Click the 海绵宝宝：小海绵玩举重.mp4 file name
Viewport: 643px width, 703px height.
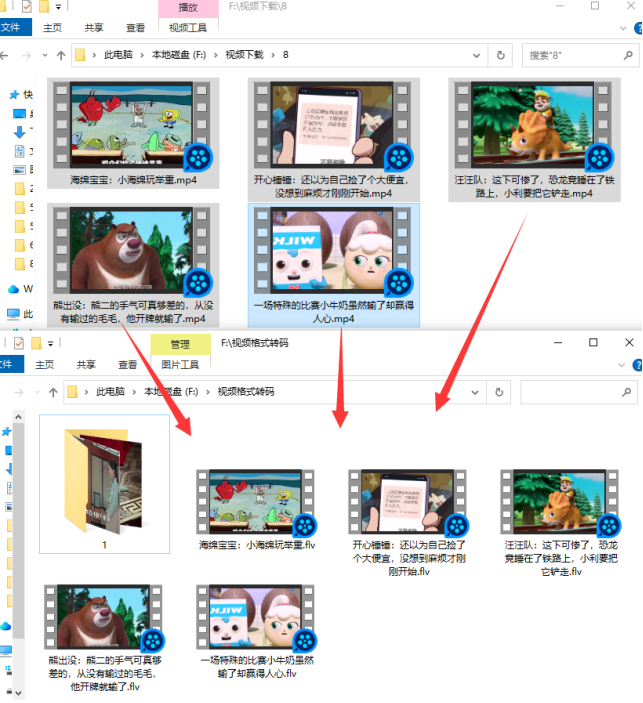[133, 180]
